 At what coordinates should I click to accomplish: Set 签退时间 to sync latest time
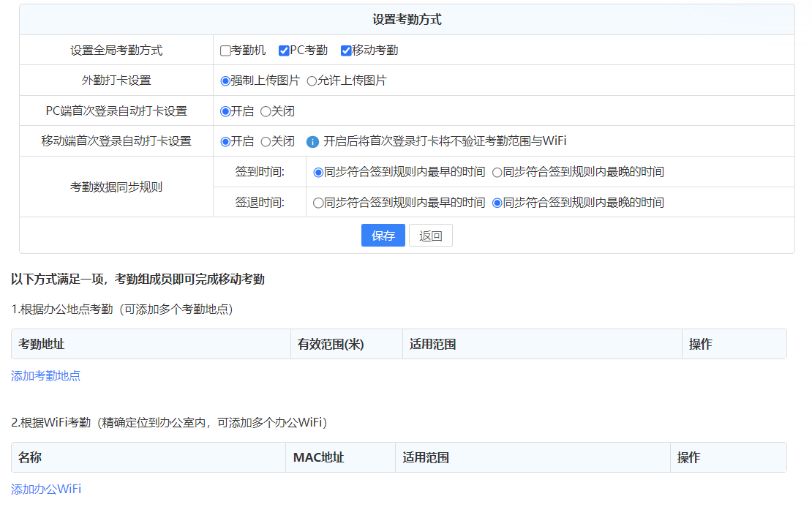click(x=497, y=203)
